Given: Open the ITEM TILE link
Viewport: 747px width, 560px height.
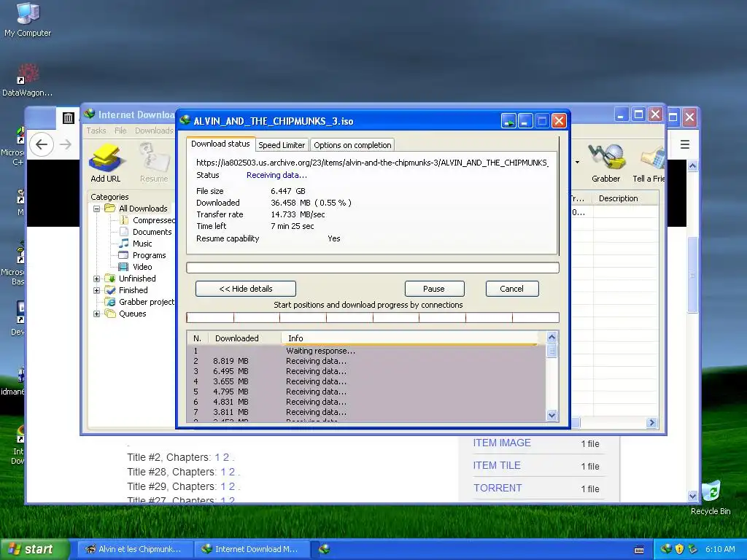Looking at the screenshot, I should coord(496,465).
